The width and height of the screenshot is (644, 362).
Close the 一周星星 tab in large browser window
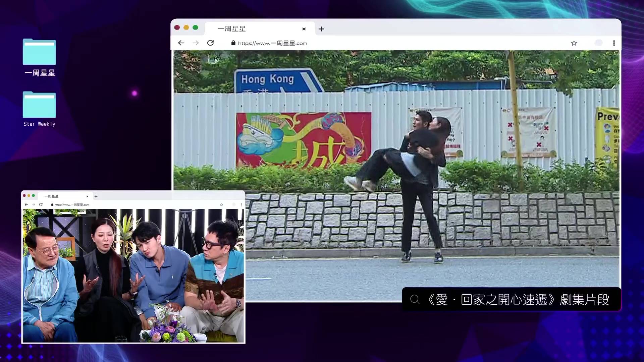click(304, 29)
